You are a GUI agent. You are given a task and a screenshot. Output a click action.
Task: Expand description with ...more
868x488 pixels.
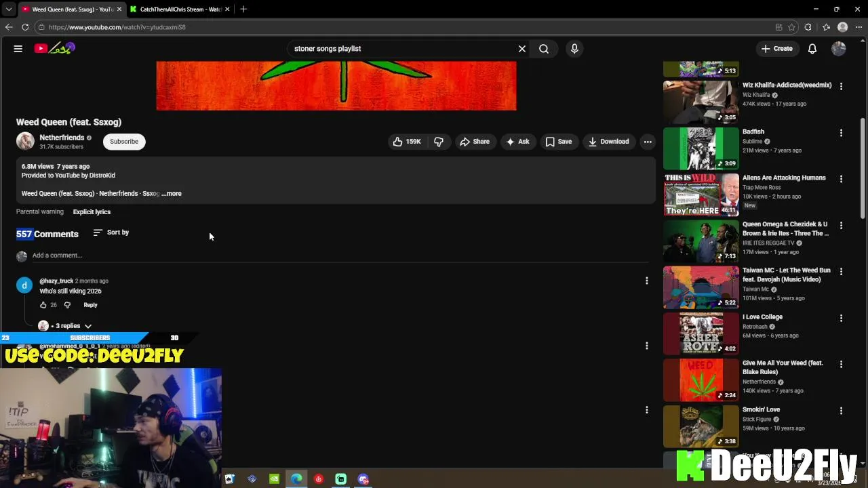click(x=172, y=194)
